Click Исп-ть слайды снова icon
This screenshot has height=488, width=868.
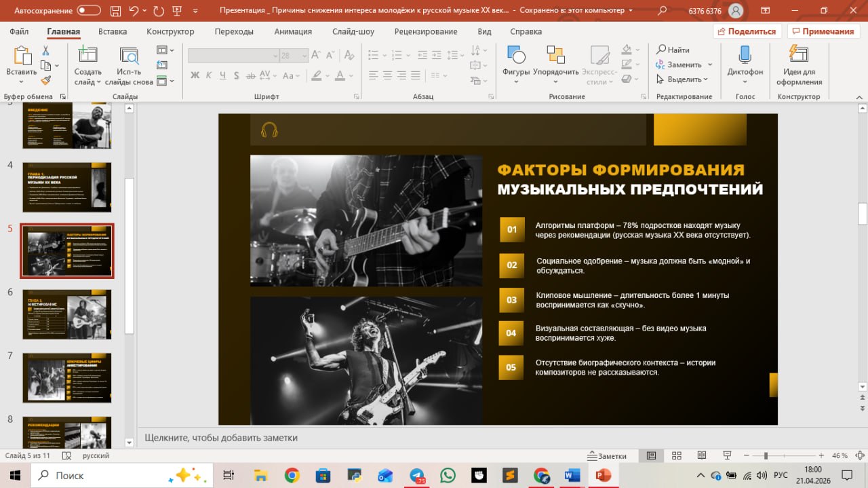coord(129,56)
